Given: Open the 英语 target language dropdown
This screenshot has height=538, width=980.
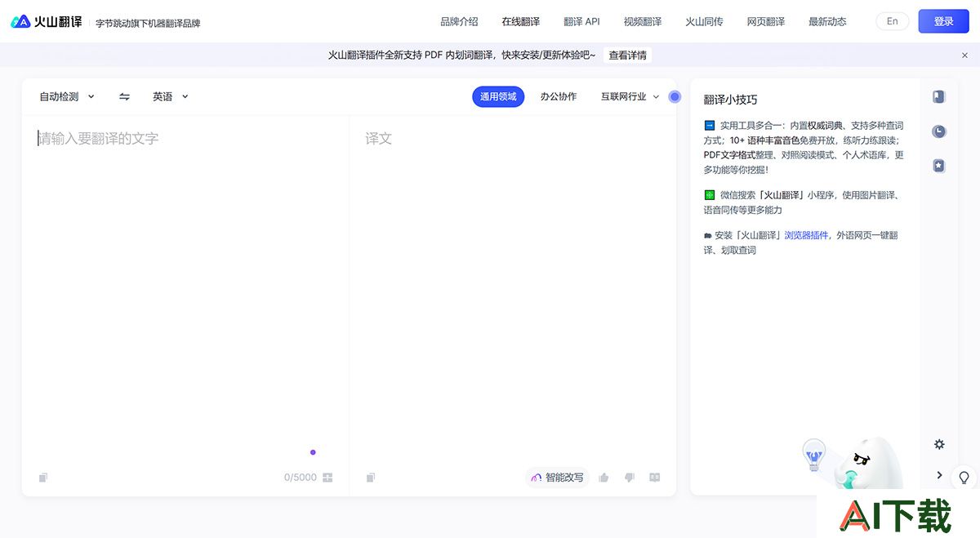Looking at the screenshot, I should [171, 96].
